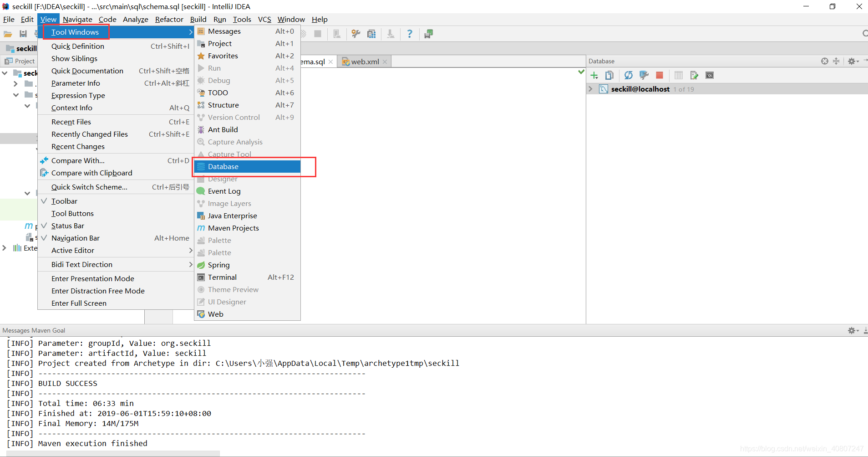The width and height of the screenshot is (868, 457).
Task: Toggle the Status Bar option
Action: [116, 226]
